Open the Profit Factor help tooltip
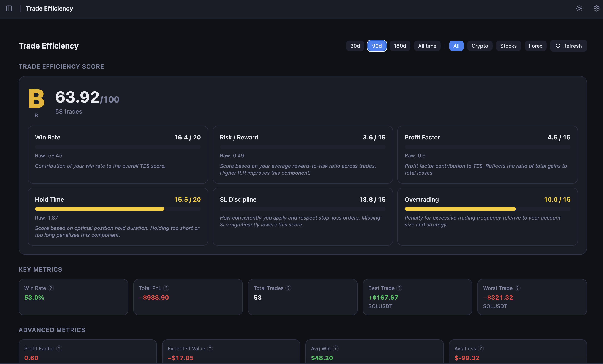This screenshot has width=603, height=364. [59, 349]
